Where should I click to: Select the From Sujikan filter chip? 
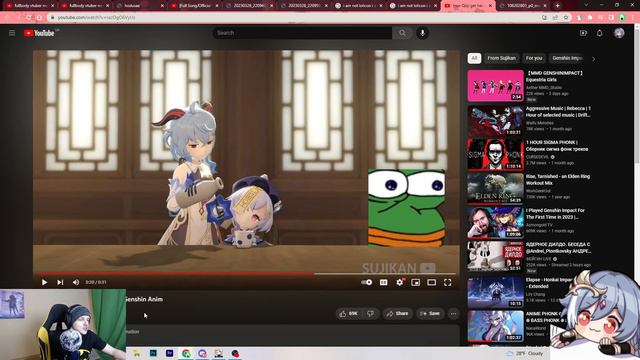502,58
